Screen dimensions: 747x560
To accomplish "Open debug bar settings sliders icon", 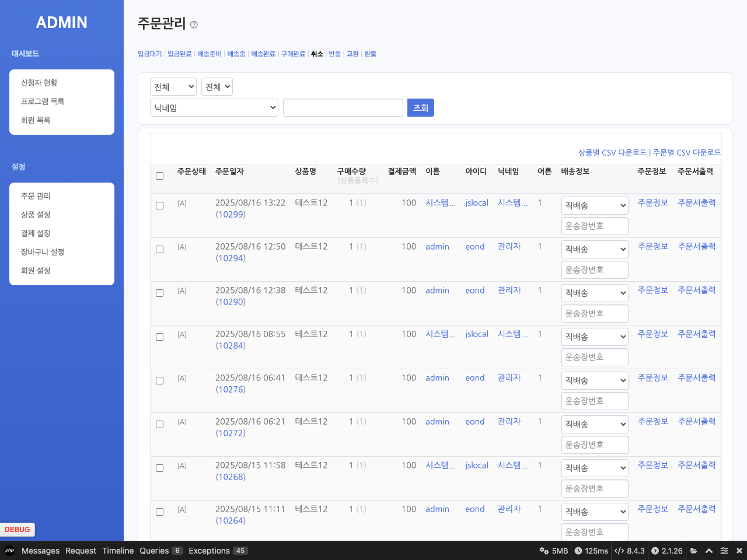I will [724, 551].
